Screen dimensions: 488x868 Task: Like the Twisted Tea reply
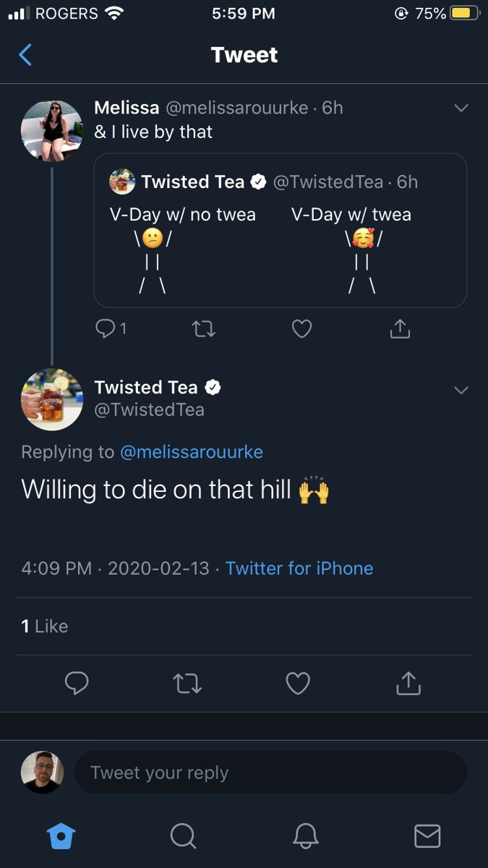[x=298, y=683]
